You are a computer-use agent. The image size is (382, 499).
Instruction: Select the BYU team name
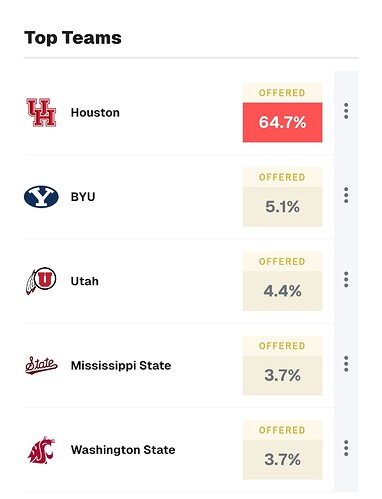point(83,197)
